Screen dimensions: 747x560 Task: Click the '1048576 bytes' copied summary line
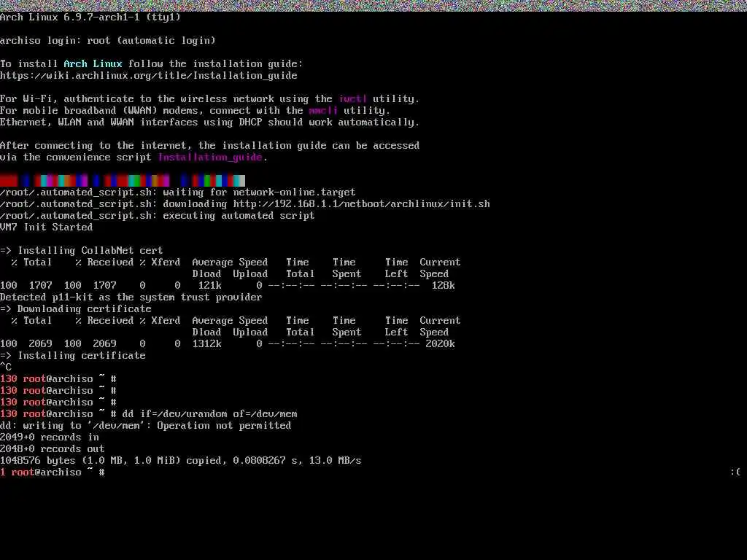click(x=181, y=461)
